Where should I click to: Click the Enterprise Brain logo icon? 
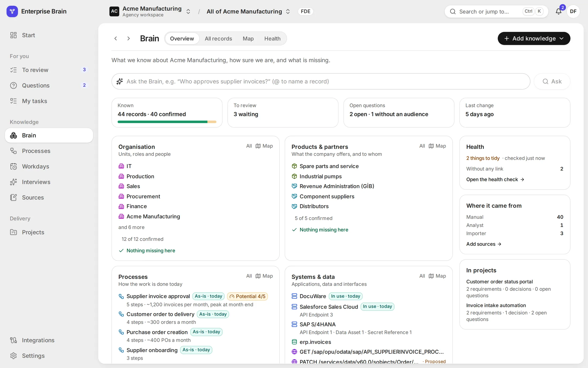pyautogui.click(x=12, y=11)
